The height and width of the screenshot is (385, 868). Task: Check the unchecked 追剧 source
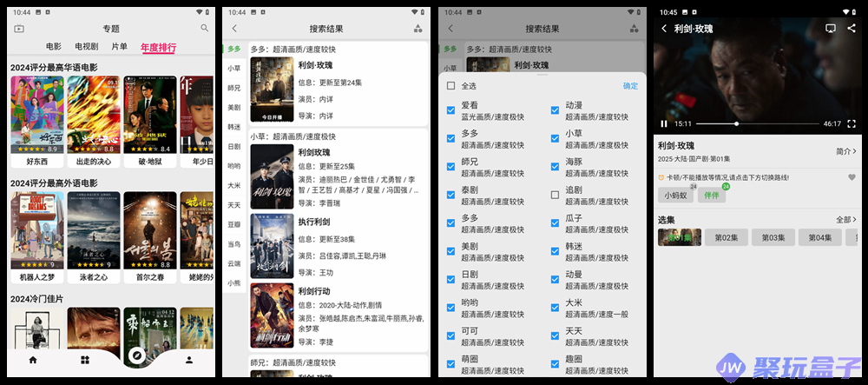click(x=555, y=195)
